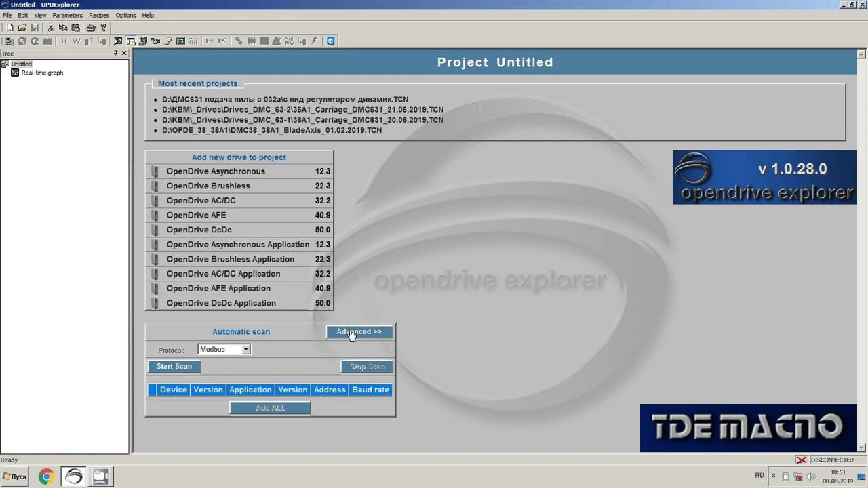Add OpenDrive Brushless Application drive
This screenshot has height=488, width=868.
point(239,259)
